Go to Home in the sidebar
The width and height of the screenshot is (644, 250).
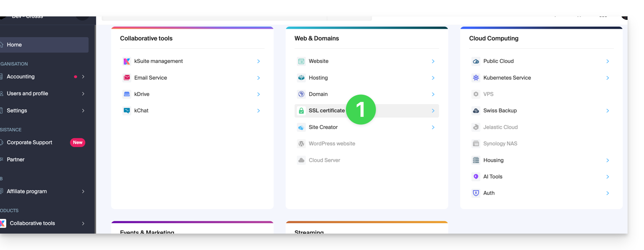pyautogui.click(x=14, y=45)
